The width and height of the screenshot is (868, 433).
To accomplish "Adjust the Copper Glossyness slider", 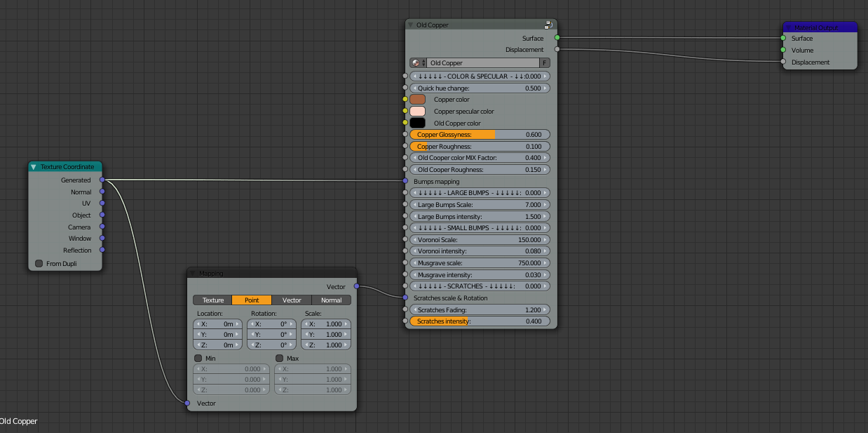I will [480, 135].
